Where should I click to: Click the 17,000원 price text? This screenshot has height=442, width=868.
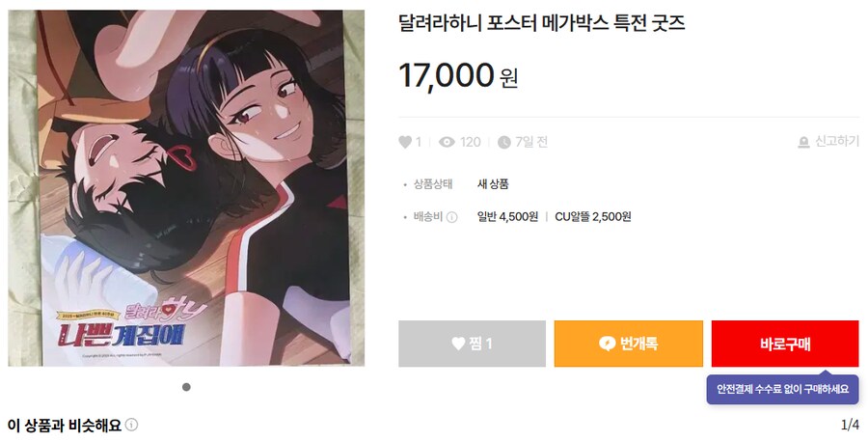[458, 76]
